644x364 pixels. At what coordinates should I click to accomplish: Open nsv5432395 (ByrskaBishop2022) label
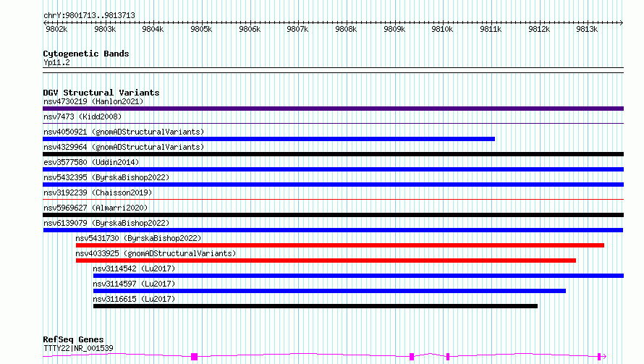pos(106,177)
